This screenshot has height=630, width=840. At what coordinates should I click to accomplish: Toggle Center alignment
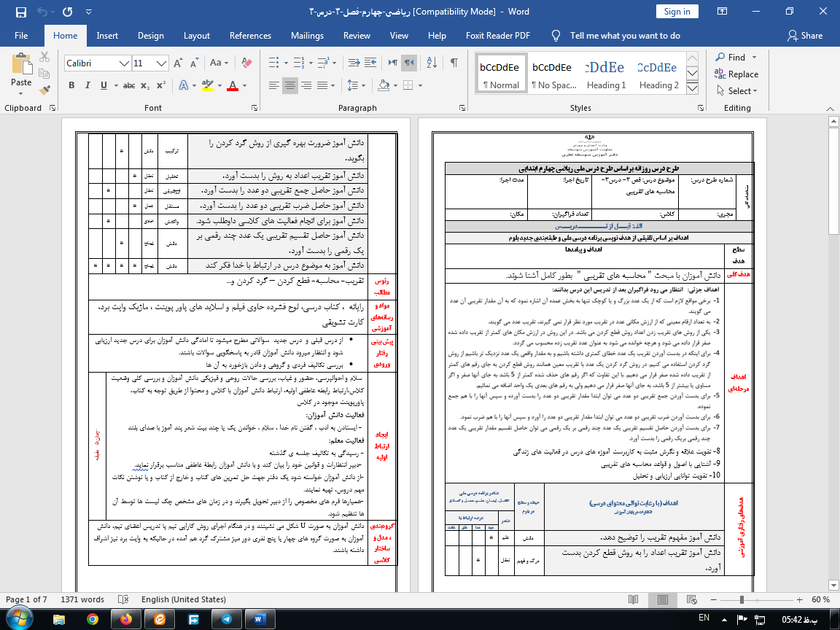point(289,86)
